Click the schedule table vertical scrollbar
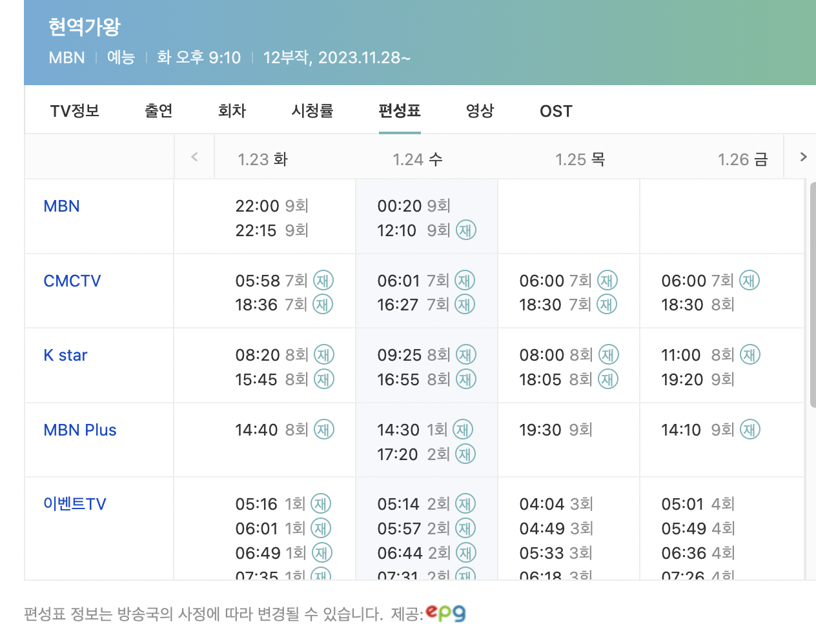This screenshot has height=644, width=816. point(812,294)
